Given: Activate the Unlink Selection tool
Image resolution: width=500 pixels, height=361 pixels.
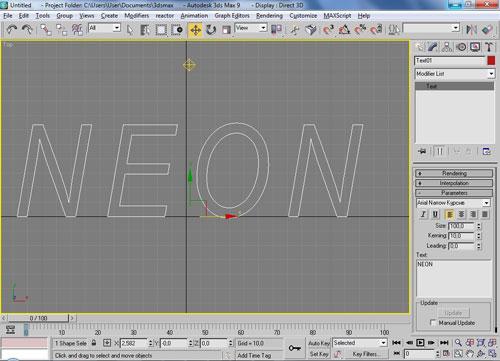Looking at the screenshot, I should point(61,30).
